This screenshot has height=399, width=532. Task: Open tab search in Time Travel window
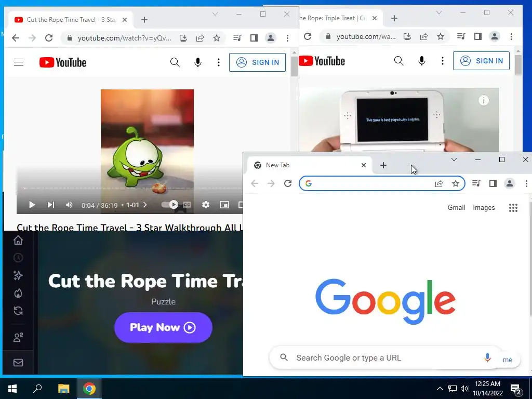click(215, 14)
